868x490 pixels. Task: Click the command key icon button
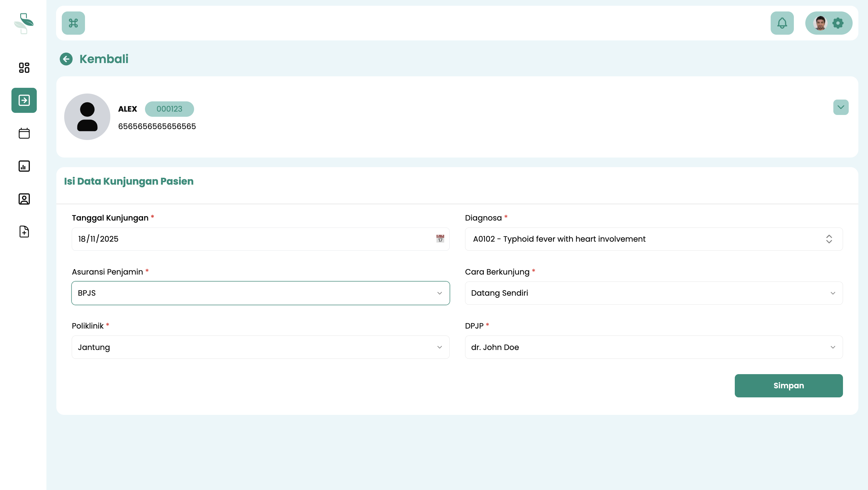pos(73,23)
